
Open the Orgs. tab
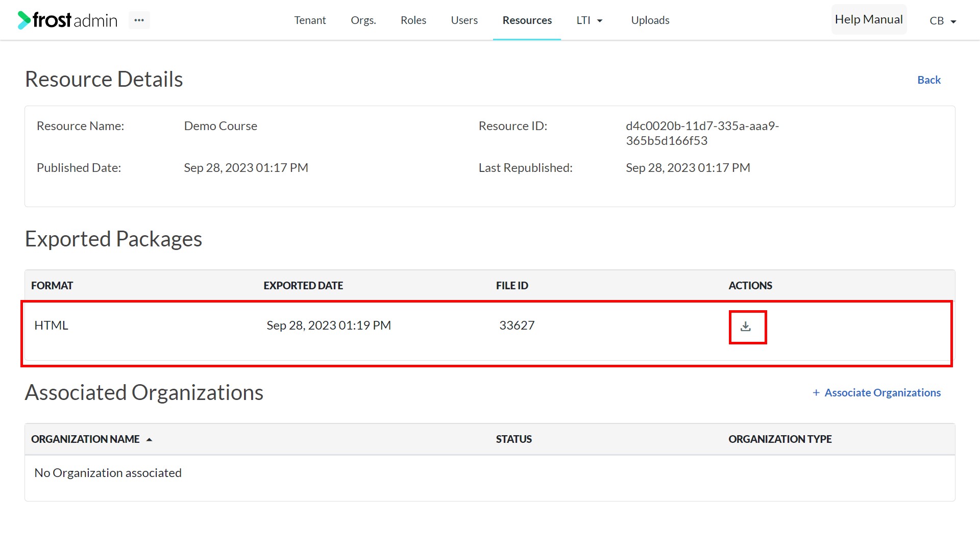click(363, 20)
